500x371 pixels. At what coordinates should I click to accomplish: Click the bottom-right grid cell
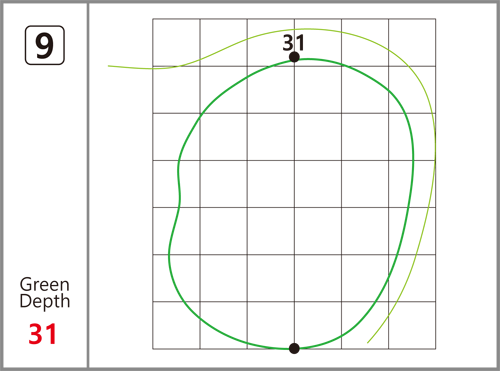coord(412,325)
